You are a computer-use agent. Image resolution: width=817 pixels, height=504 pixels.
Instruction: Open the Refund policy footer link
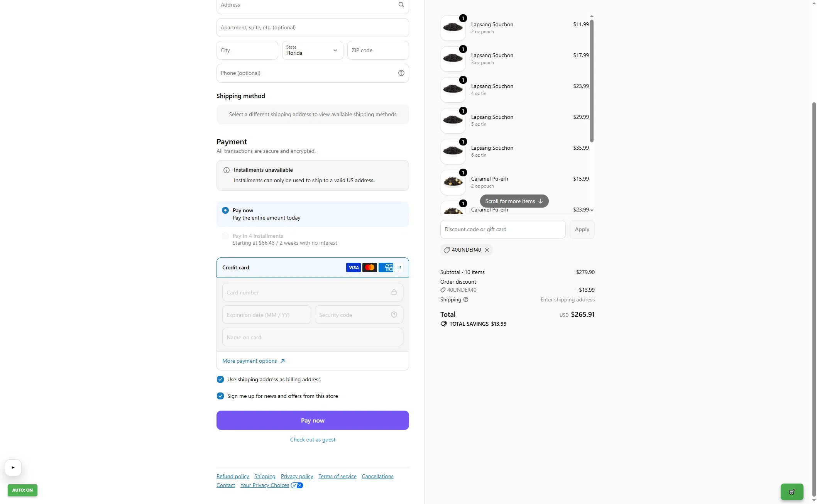click(x=233, y=476)
